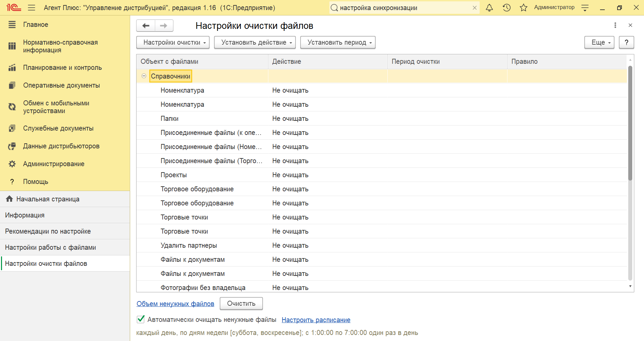Click the home icon of Начальная страница
The height and width of the screenshot is (341, 644).
(x=9, y=199)
